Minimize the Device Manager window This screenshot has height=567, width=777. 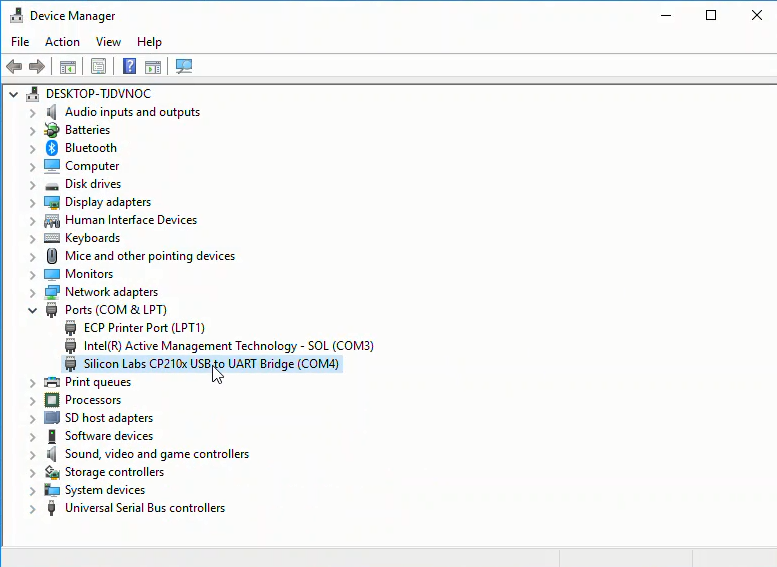666,15
